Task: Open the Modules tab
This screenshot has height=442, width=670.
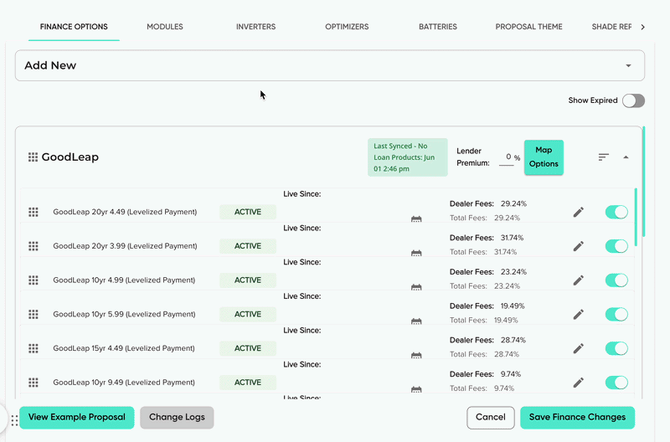Action: [x=165, y=27]
